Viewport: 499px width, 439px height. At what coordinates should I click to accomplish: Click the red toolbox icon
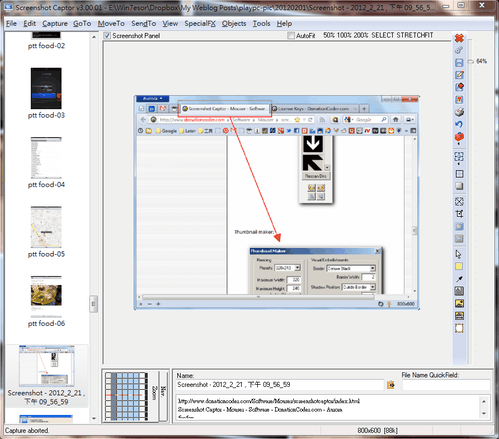(459, 136)
